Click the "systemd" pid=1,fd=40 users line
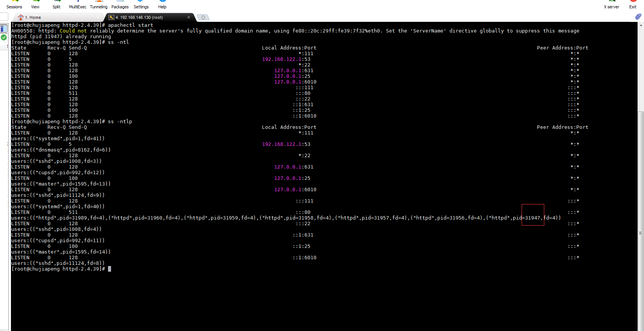 [x=58, y=207]
